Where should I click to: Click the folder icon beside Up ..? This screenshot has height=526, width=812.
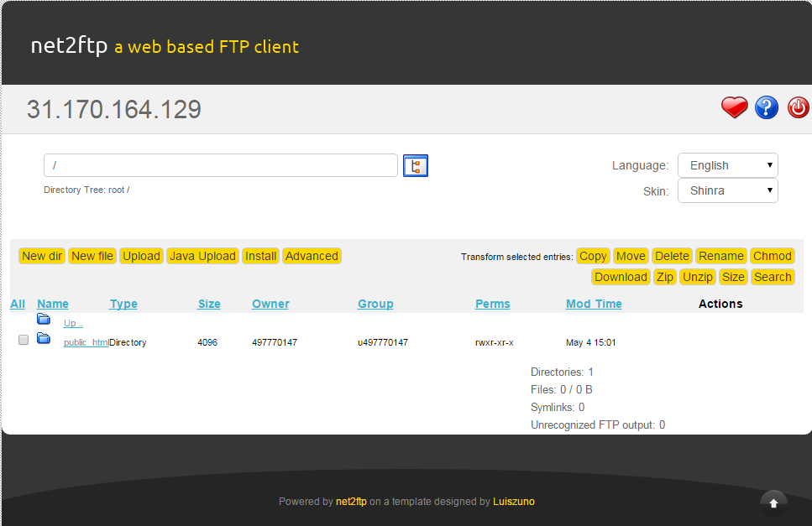coord(44,319)
